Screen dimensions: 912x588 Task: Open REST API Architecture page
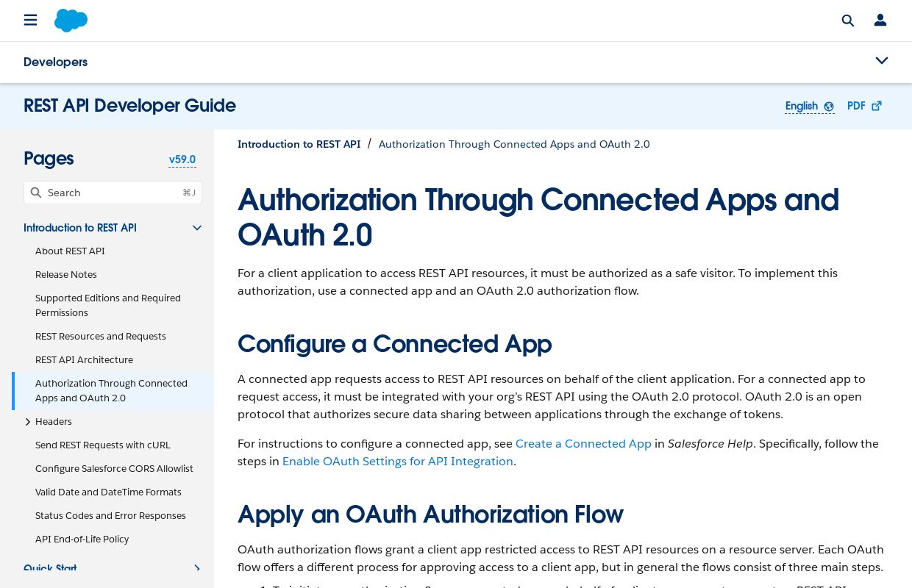pos(84,360)
